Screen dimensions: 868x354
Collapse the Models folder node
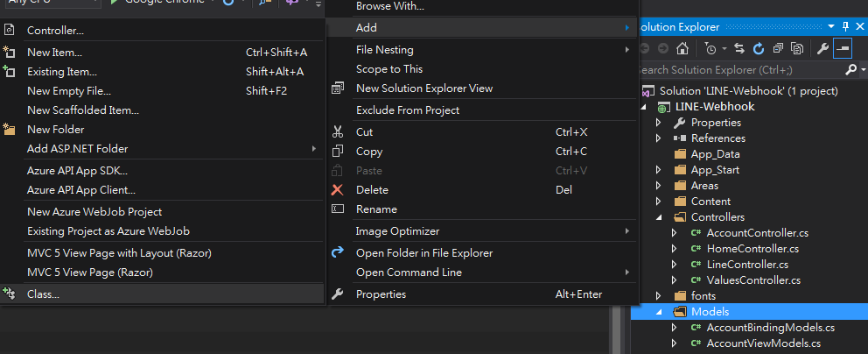coord(659,312)
